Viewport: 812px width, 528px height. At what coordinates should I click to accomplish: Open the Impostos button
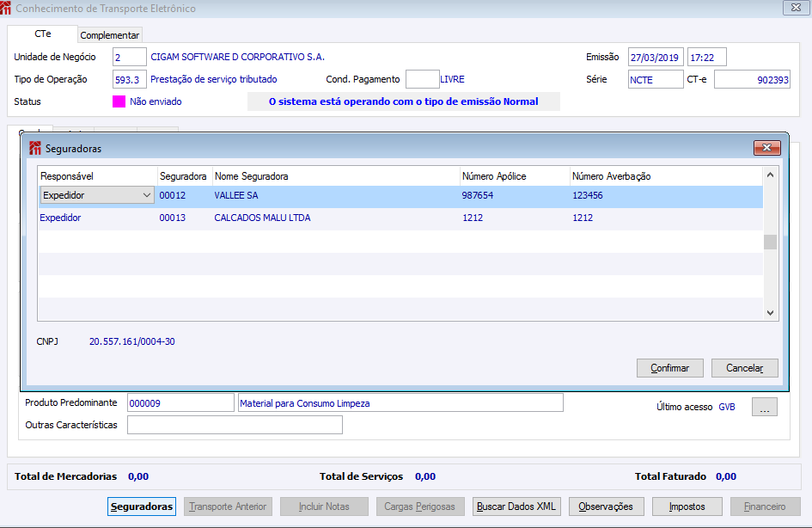click(687, 507)
